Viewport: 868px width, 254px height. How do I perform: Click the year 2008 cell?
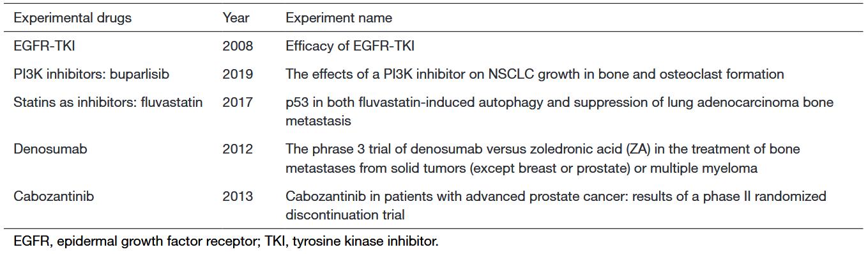(x=238, y=46)
